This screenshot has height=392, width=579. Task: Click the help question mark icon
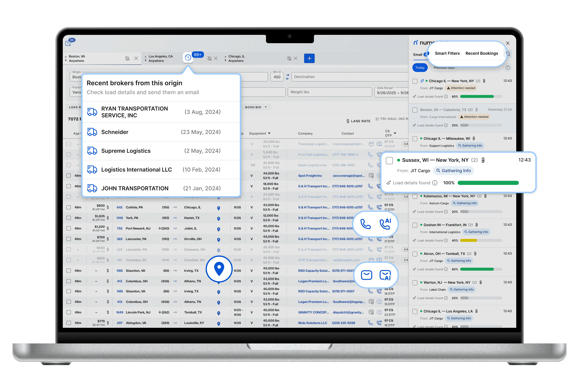coord(508,68)
